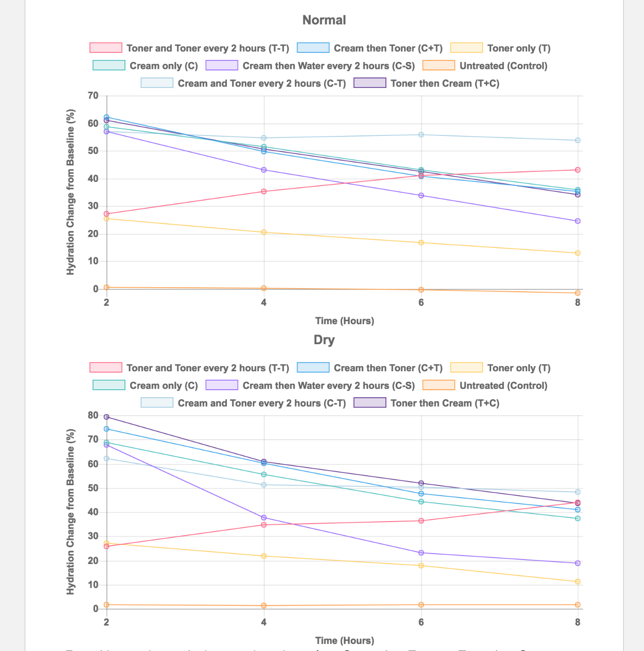Toggle 'Cream then Water every 2 hours' label, Normal chart
The height and width of the screenshot is (651, 644).
328,66
